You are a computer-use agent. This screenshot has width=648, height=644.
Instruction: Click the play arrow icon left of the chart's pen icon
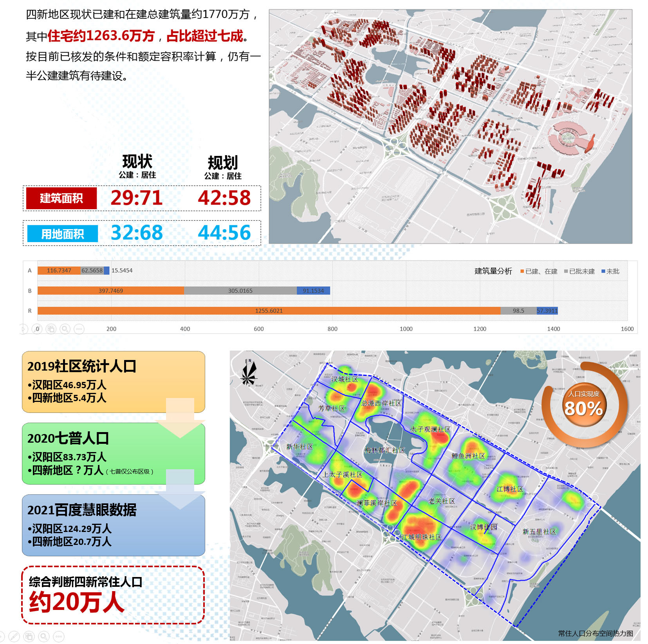coord(23,329)
